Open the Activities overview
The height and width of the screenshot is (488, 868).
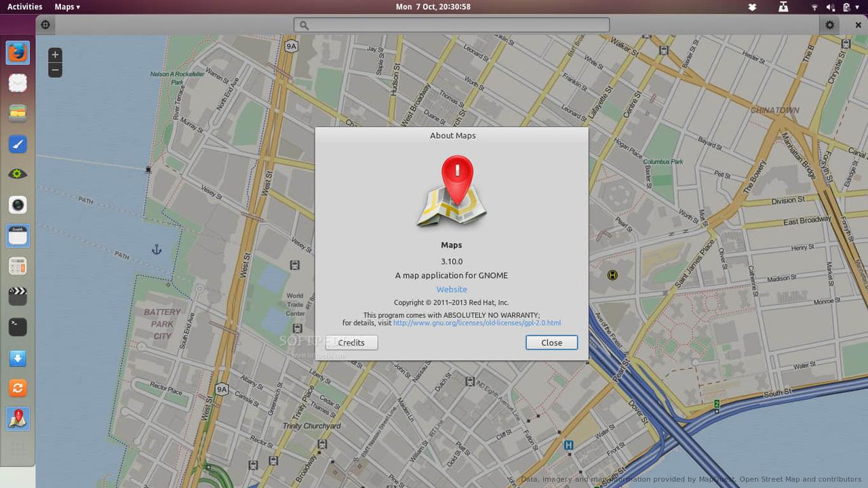click(24, 7)
